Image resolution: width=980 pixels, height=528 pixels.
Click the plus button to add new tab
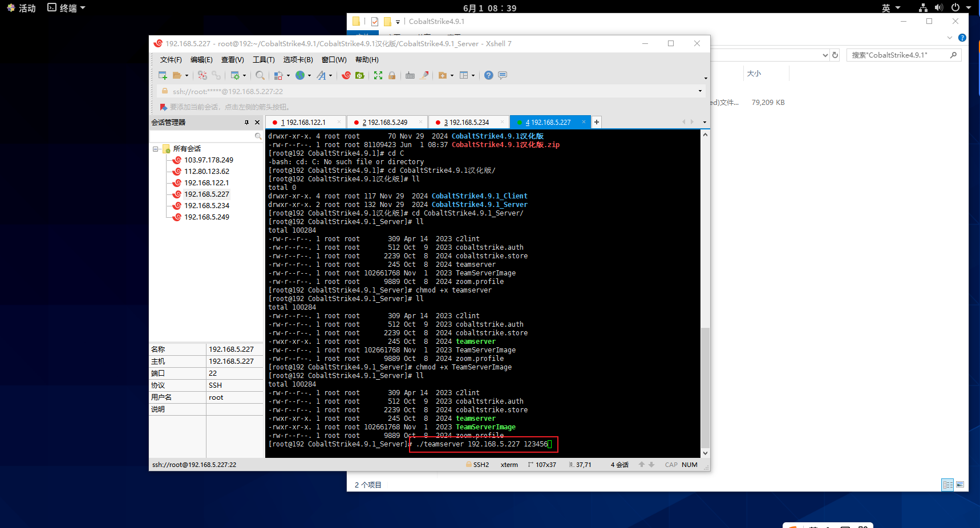(597, 122)
